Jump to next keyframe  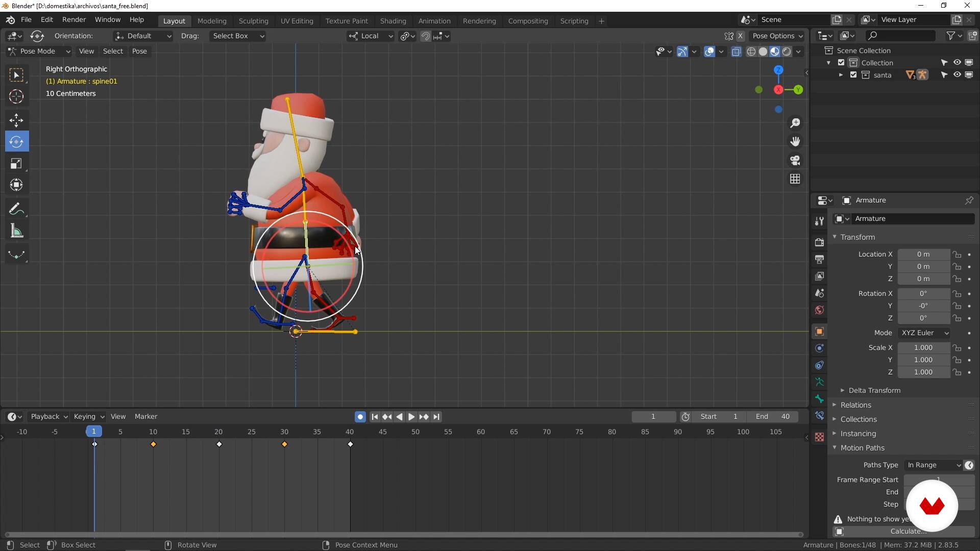[x=424, y=417]
